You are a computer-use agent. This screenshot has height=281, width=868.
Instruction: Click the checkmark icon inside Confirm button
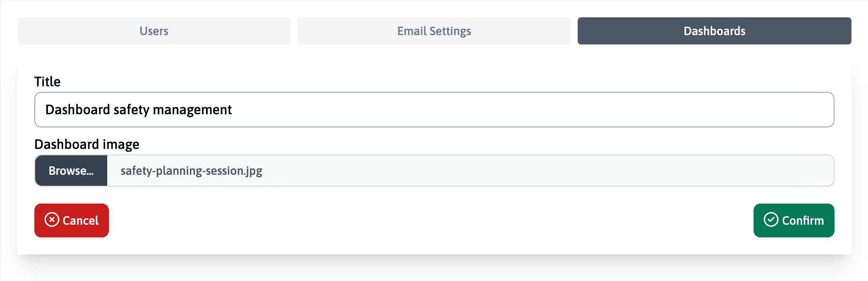[772, 220]
